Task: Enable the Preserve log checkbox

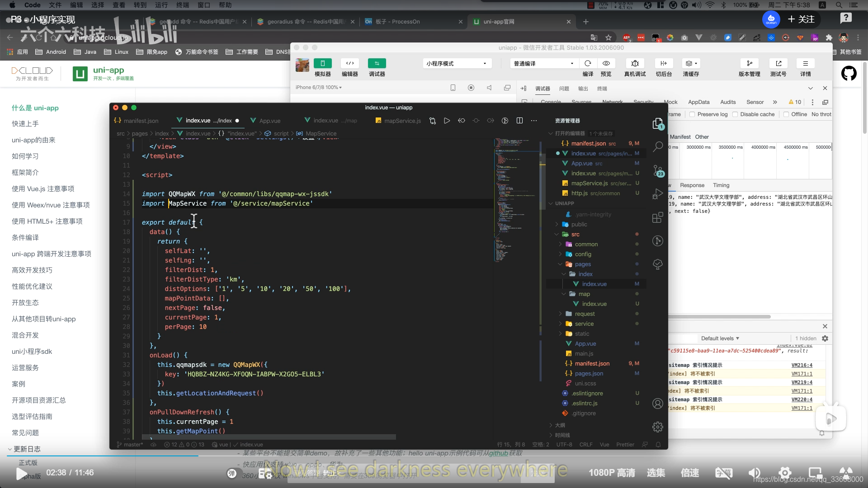Action: [x=692, y=114]
